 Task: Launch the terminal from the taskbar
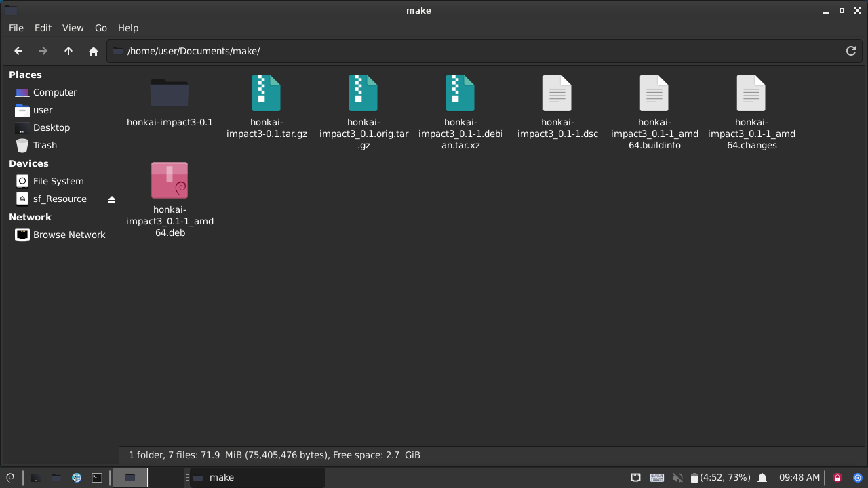[x=97, y=478]
